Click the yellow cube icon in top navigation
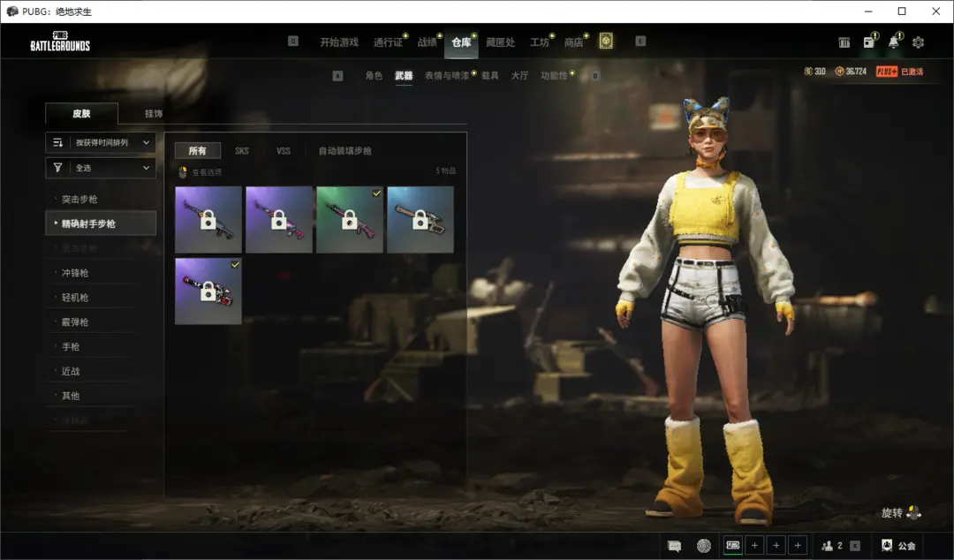This screenshot has width=954, height=560. [606, 42]
